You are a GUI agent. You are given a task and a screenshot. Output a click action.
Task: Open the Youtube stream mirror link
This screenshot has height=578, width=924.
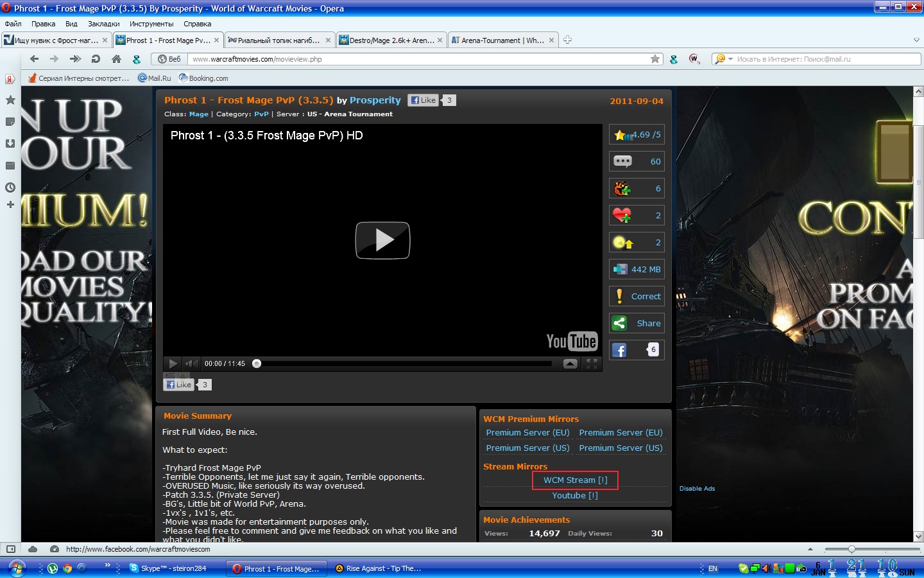coord(575,496)
